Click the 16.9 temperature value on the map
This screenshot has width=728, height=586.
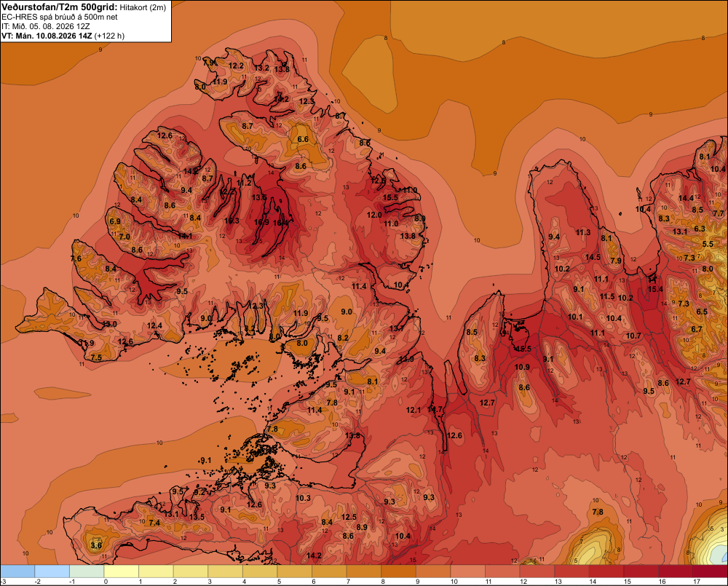click(x=261, y=223)
